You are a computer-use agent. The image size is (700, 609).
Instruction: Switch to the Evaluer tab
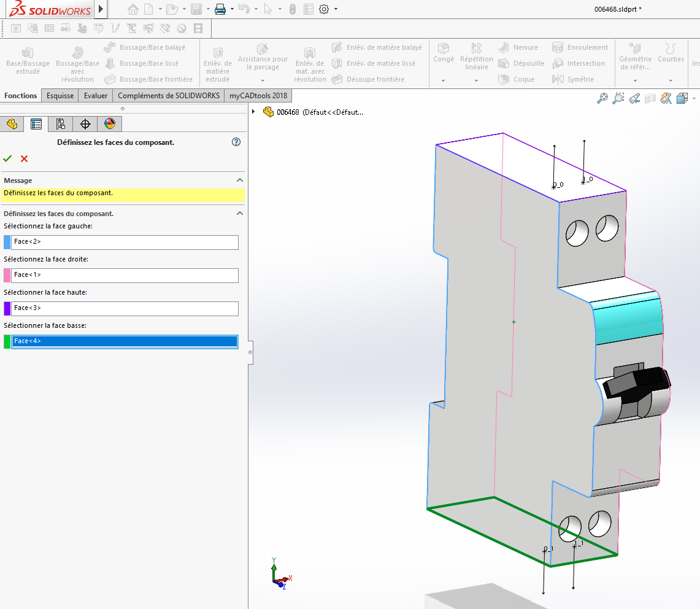point(96,96)
